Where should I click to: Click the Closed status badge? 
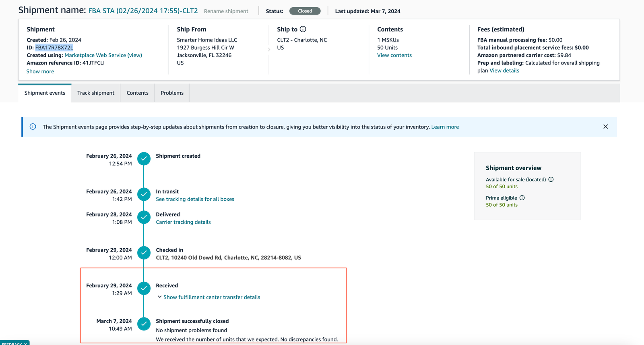tap(305, 11)
